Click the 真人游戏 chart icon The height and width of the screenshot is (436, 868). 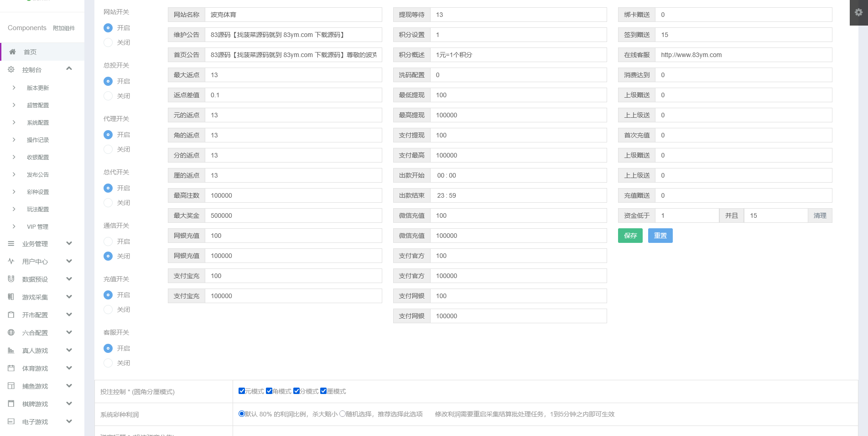coord(11,351)
